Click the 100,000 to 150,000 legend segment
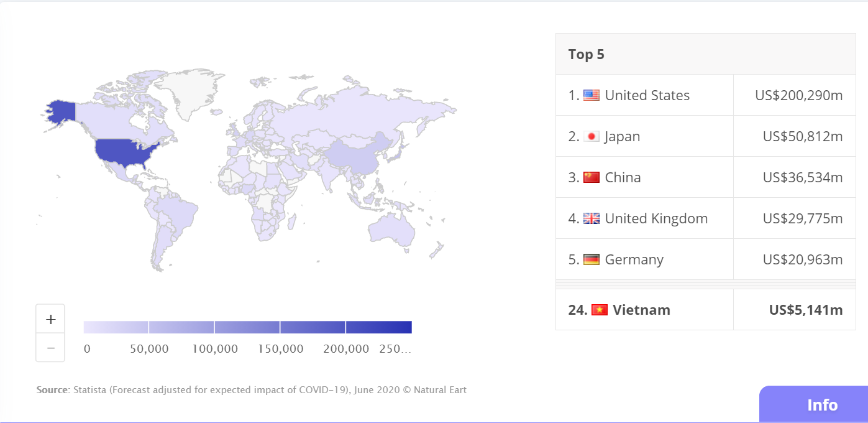Screen dimensions: 868x423 pos(247,327)
